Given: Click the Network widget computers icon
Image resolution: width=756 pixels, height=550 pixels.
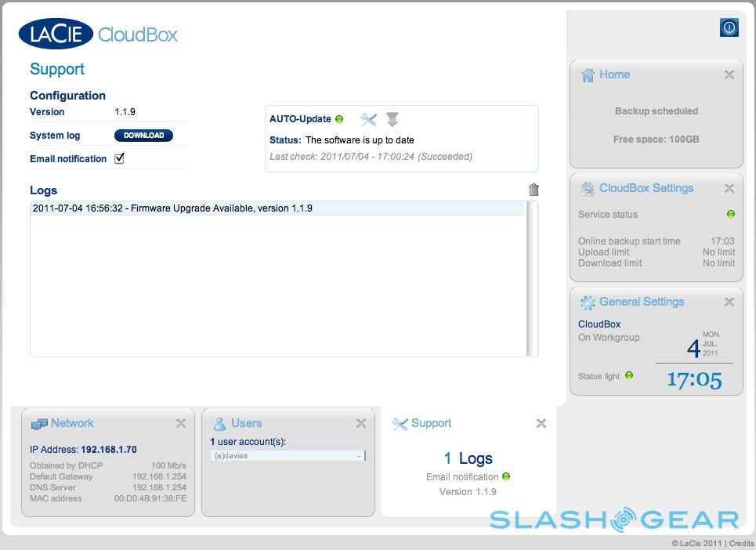Looking at the screenshot, I should (39, 424).
